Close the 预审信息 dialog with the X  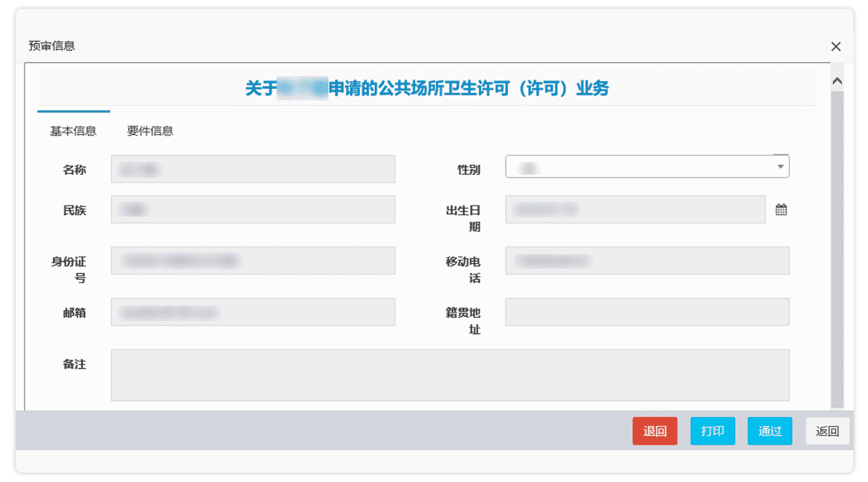[x=836, y=46]
